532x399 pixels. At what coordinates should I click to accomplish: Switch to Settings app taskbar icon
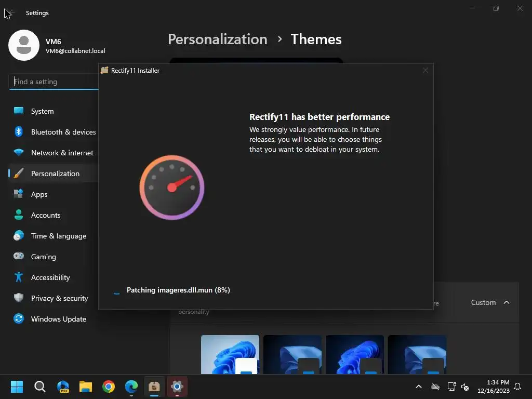[177, 387]
